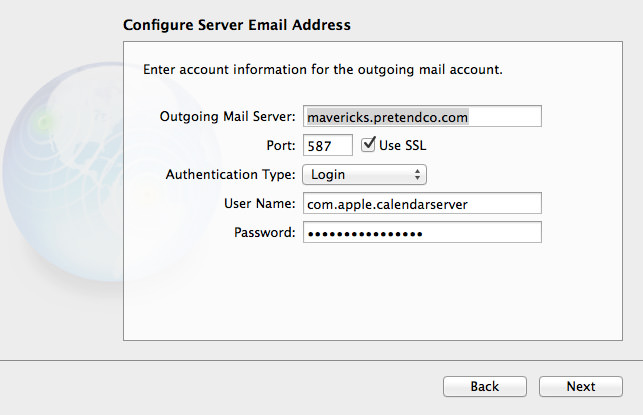This screenshot has width=643, height=415.
Task: Continue by clicking Next
Action: click(x=581, y=387)
